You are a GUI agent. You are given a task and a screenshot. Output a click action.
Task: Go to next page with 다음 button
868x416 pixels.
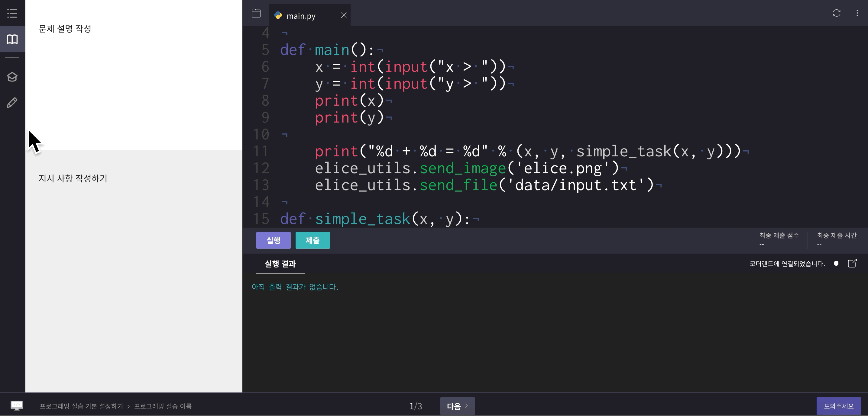(457, 406)
